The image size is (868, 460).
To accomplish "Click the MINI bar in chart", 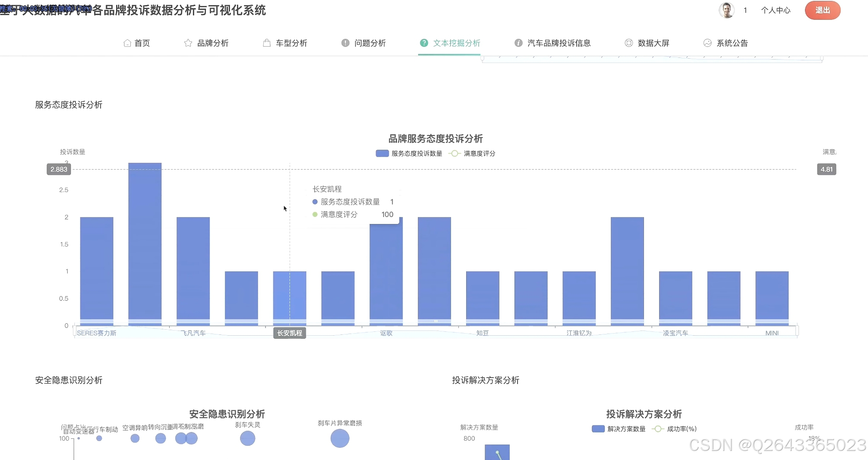I will [x=772, y=298].
